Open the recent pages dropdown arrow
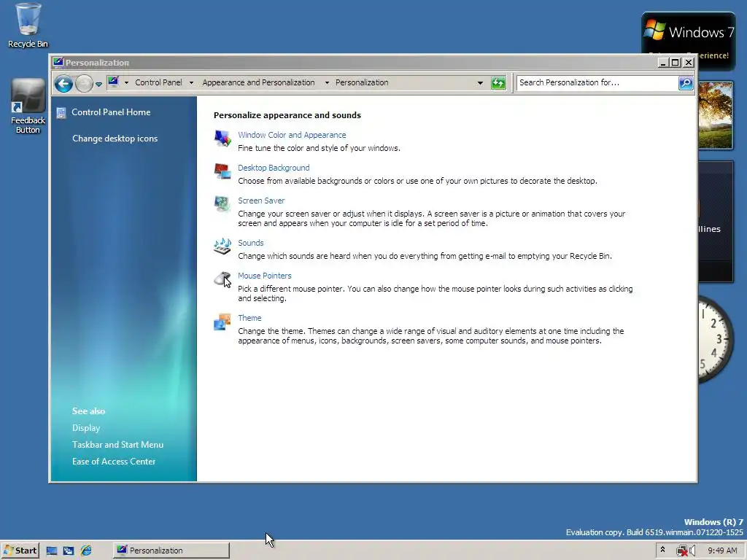747x560 pixels. pos(98,84)
